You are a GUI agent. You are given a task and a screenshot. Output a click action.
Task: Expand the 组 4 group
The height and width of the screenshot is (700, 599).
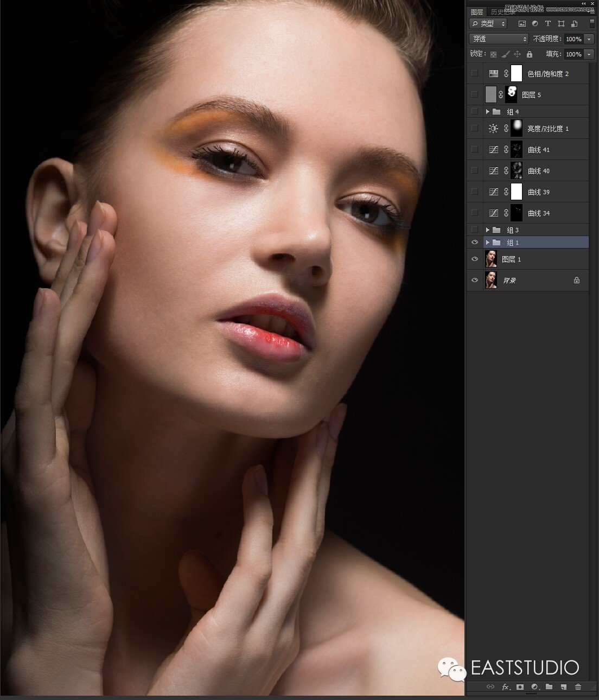pyautogui.click(x=488, y=112)
